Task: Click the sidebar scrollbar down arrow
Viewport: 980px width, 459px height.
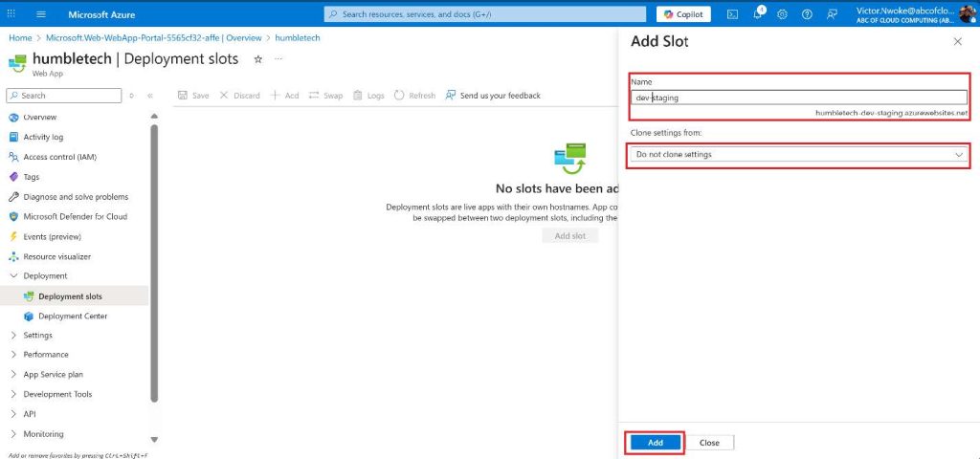Action: pyautogui.click(x=154, y=440)
